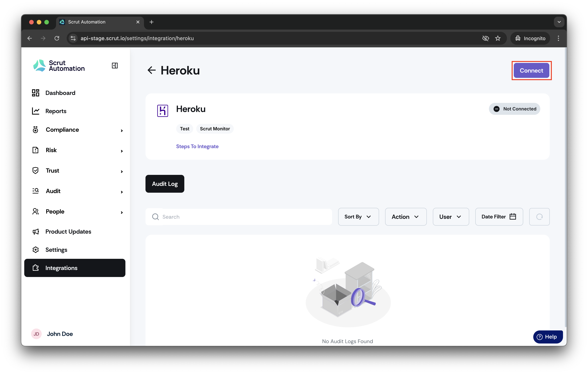The height and width of the screenshot is (374, 588).
Task: Click the back arrow beside Heroku title
Action: click(x=151, y=70)
